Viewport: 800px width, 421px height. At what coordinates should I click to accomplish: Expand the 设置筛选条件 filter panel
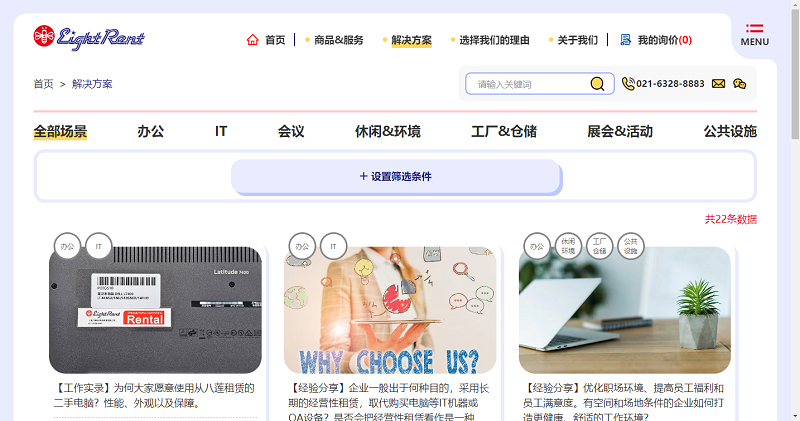(x=396, y=177)
